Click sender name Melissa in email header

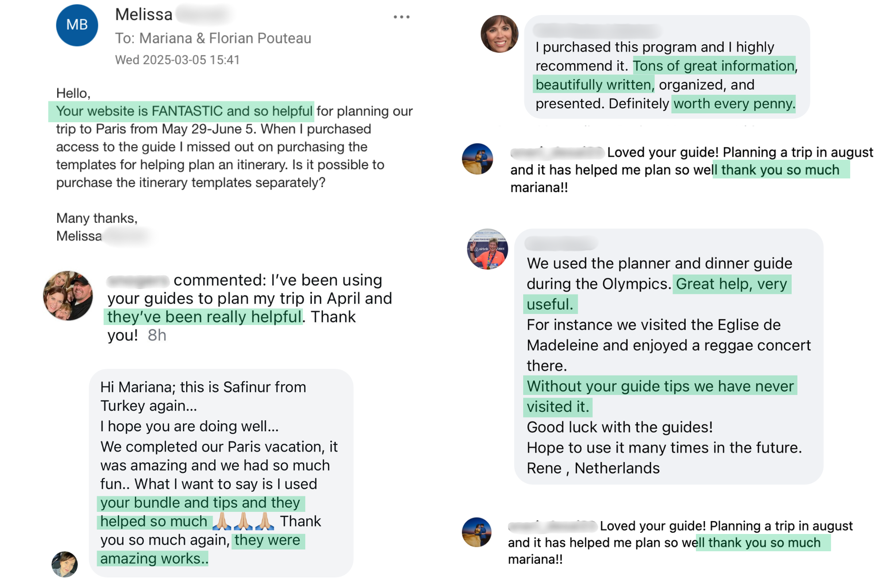click(144, 15)
